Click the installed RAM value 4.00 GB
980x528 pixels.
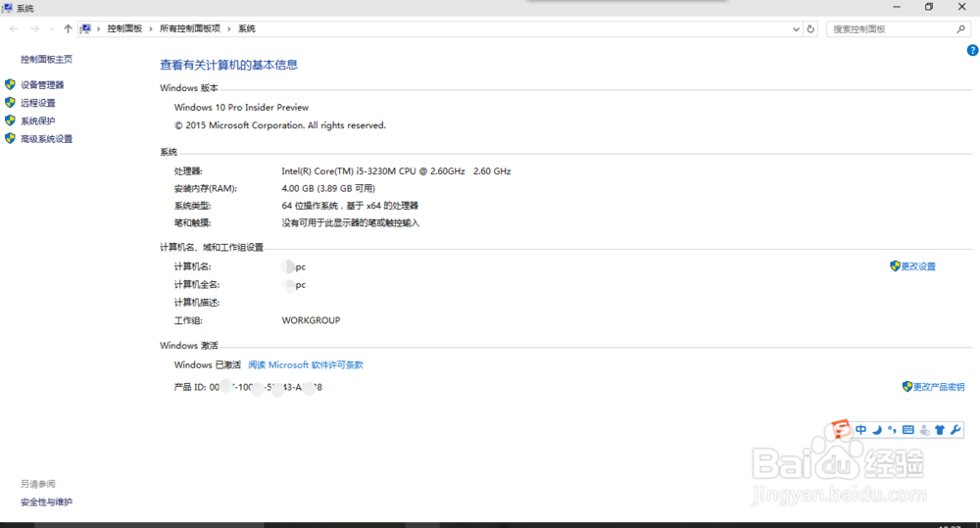click(328, 189)
